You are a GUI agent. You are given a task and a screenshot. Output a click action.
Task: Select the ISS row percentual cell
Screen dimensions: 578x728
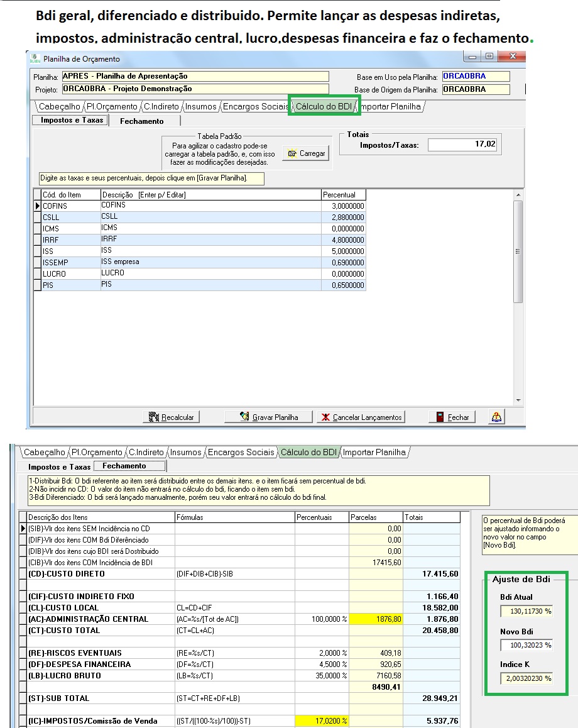point(344,251)
